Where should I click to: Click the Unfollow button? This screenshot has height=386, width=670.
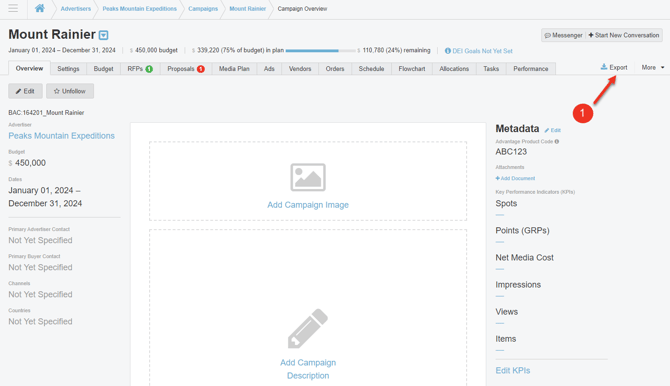click(70, 91)
